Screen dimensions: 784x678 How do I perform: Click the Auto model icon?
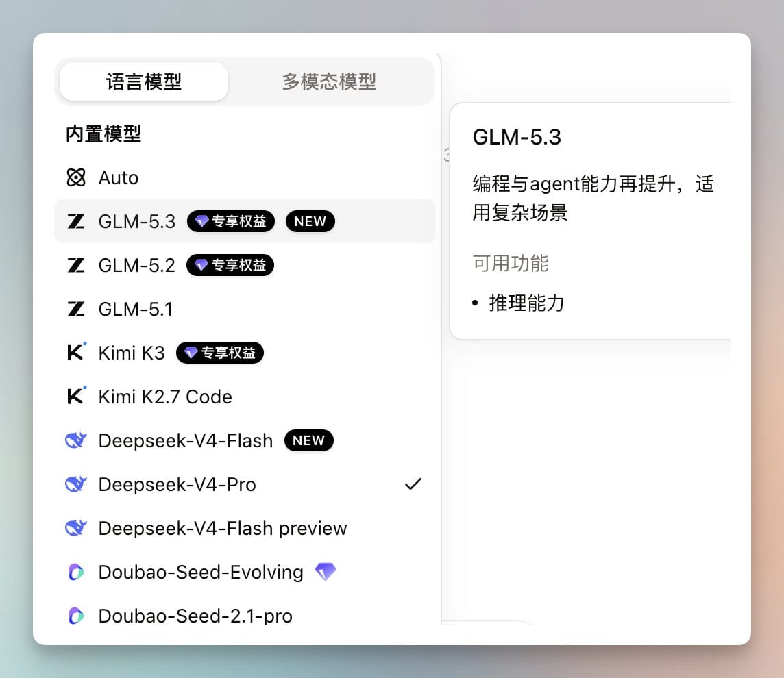pos(76,177)
